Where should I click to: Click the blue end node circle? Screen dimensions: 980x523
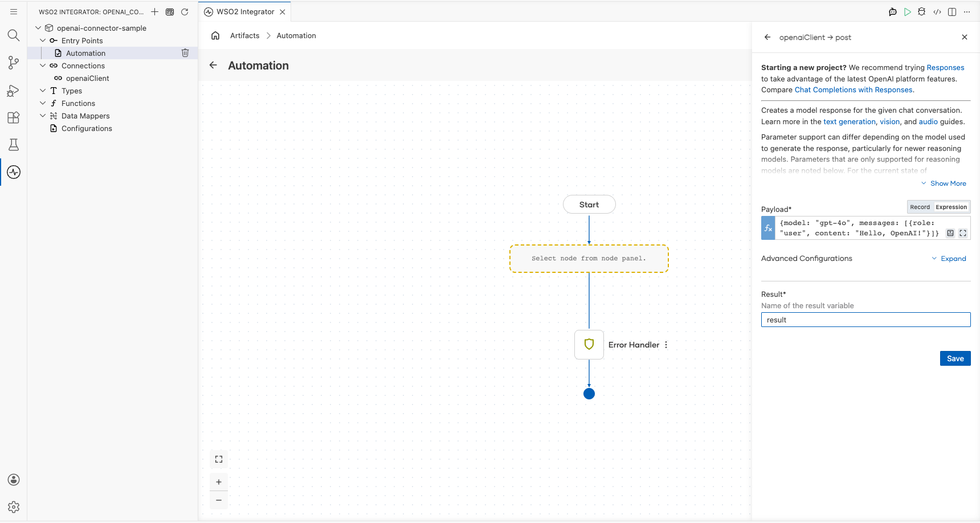(x=589, y=394)
